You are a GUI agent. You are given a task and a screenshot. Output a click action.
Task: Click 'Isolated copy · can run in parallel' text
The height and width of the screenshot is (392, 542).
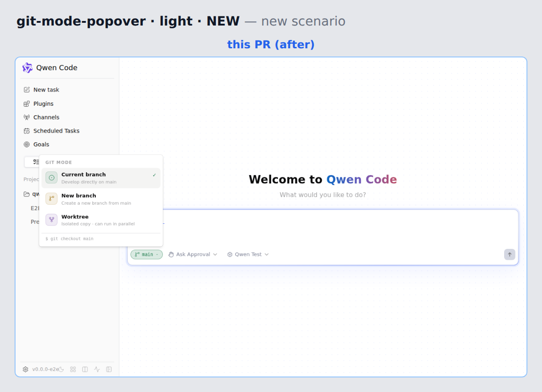click(98, 224)
